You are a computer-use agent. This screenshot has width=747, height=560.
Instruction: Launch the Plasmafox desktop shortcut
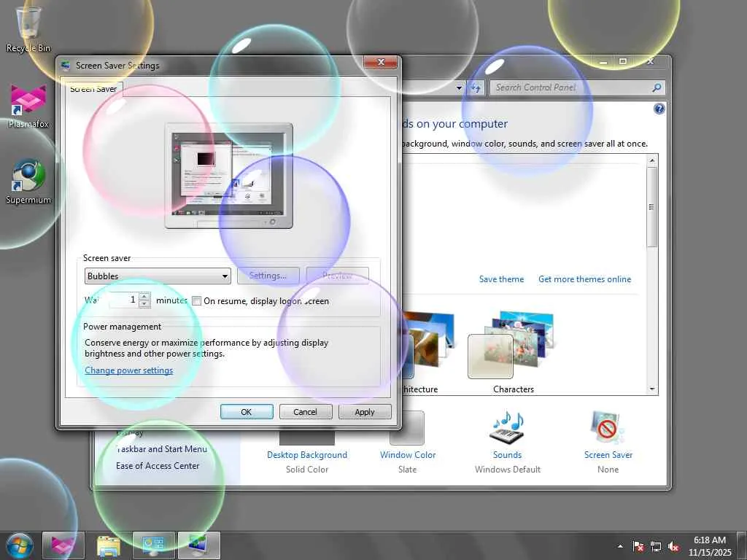pos(28,106)
